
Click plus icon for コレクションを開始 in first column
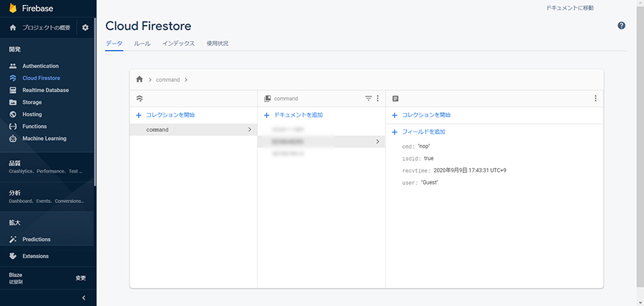click(139, 115)
